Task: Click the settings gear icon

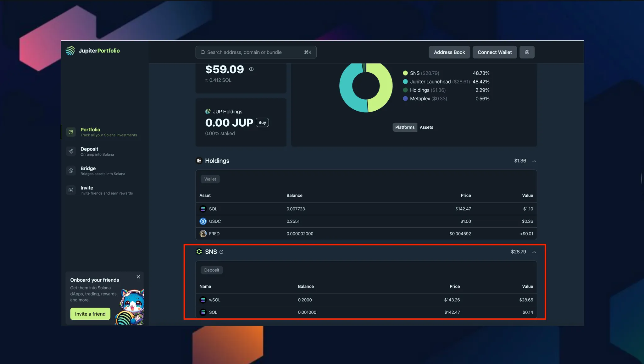Action: click(527, 52)
